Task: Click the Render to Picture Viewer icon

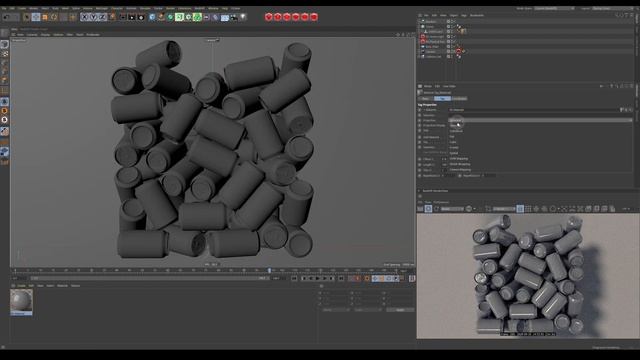Action: (132, 17)
